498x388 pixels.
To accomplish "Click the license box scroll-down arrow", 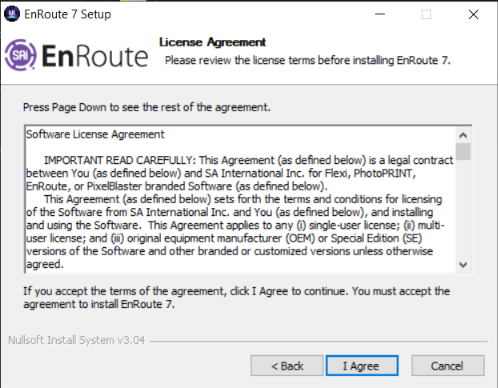I will pos(463,265).
